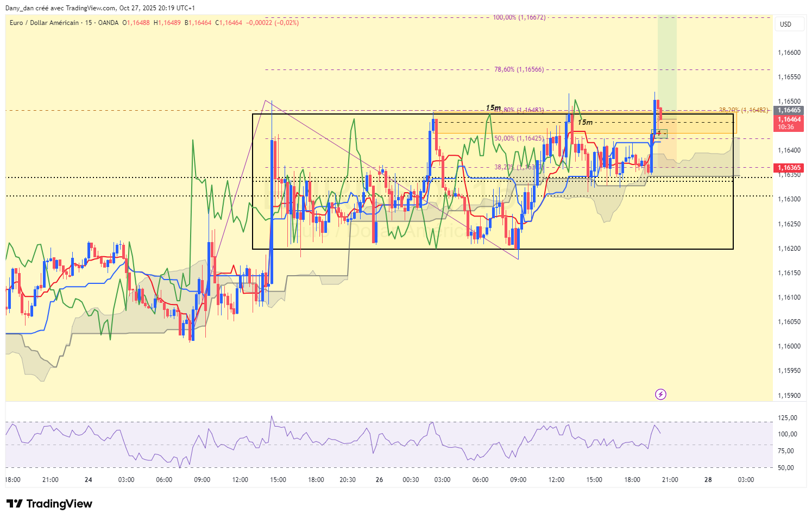Click the purple lightning bolt event icon
The height and width of the screenshot is (520, 812).
(x=660, y=394)
